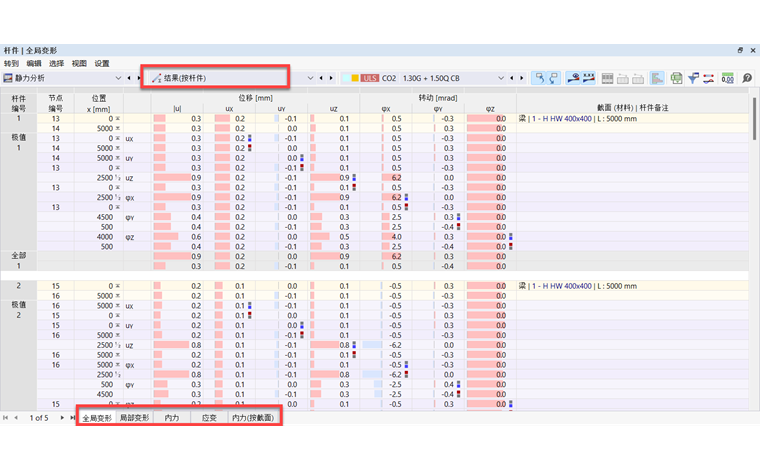Image resolution: width=760 pixels, height=470 pixels.
Task: Toggle the colored result bars histogram icon
Action: pyautogui.click(x=657, y=78)
